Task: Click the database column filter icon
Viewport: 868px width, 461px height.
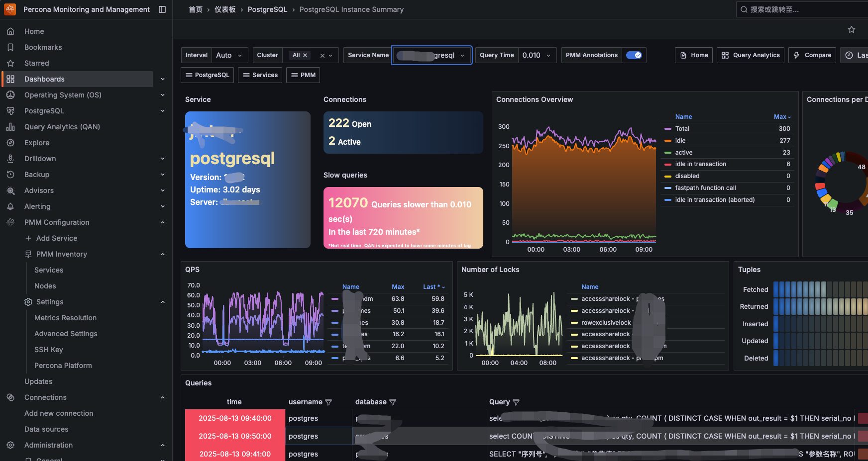Action: (393, 402)
